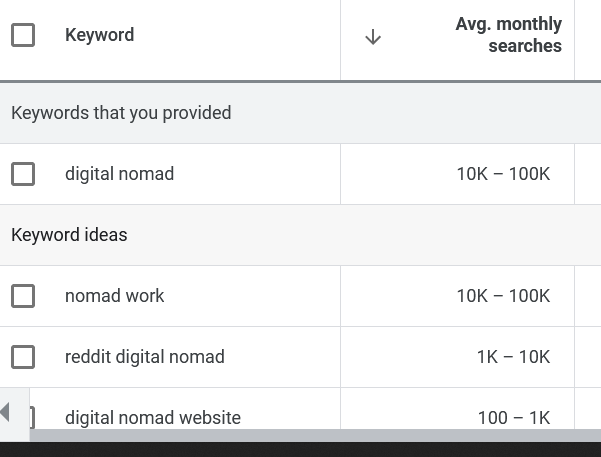Viewport: 601px width, 457px height.
Task: Click search volume for 'digital nomad'
Action: (503, 174)
